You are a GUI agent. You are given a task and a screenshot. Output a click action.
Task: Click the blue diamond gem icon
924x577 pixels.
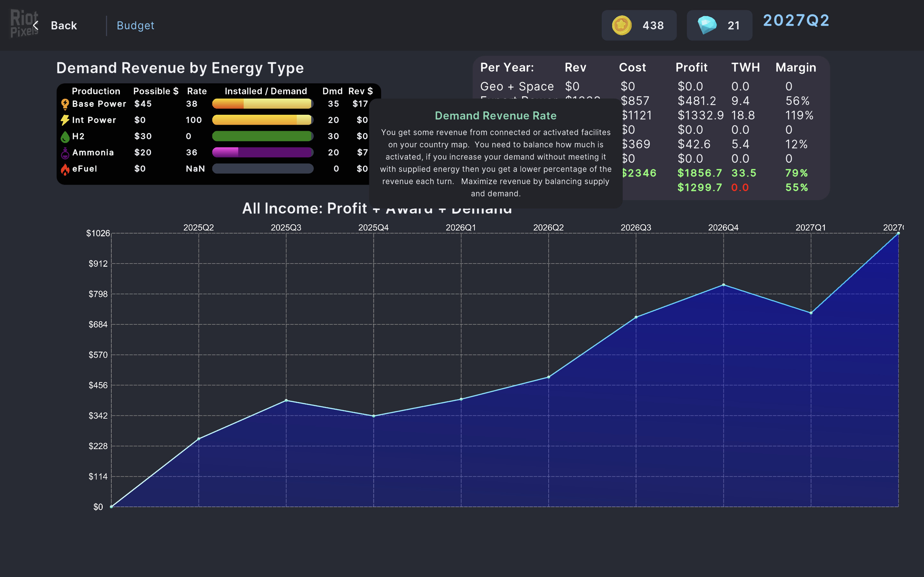pos(706,26)
